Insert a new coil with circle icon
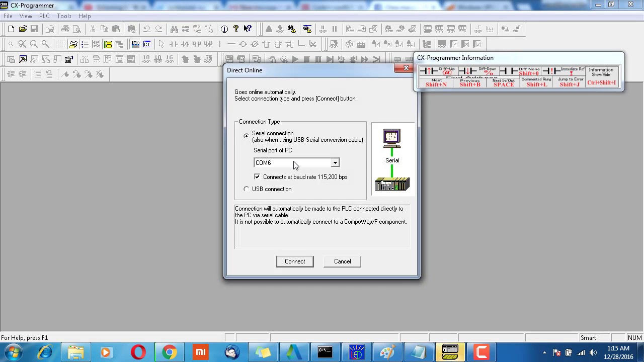 243,44
